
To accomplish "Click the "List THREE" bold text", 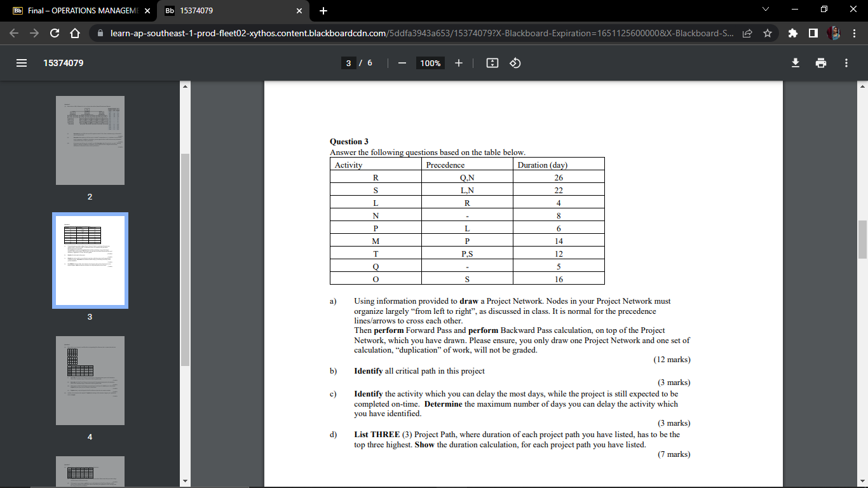I will pos(377,435).
